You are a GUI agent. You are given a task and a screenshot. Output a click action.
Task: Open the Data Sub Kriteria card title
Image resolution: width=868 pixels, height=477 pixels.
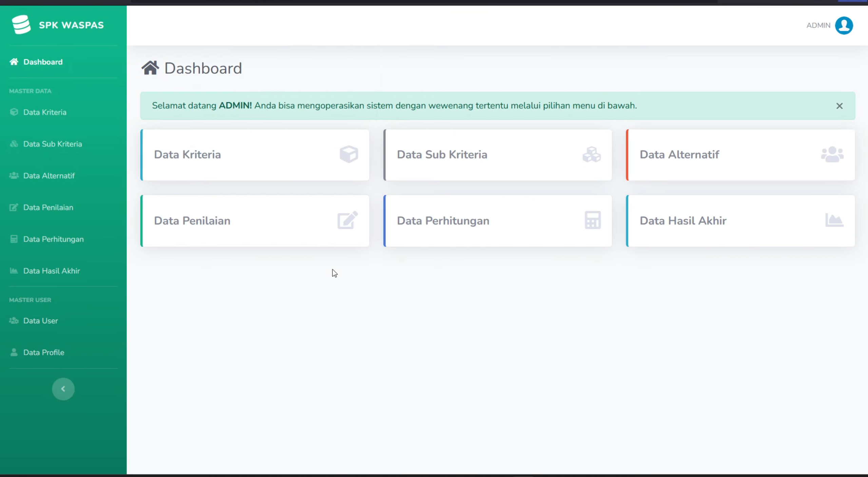coord(442,154)
